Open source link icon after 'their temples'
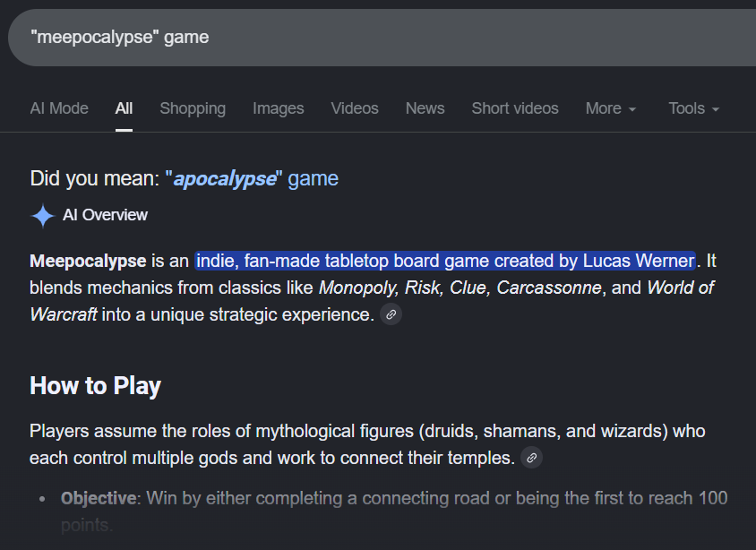 click(x=532, y=458)
